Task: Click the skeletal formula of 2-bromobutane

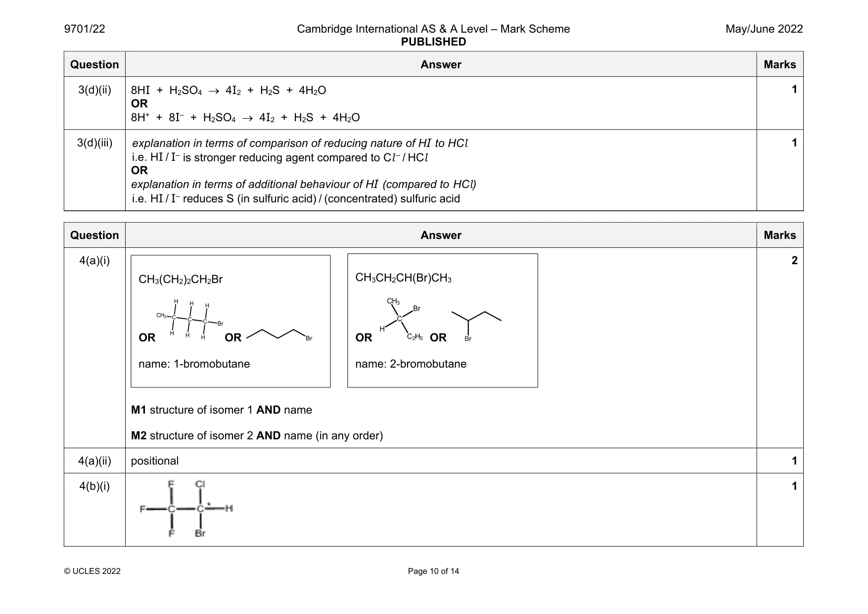Action: pyautogui.click(x=476, y=326)
